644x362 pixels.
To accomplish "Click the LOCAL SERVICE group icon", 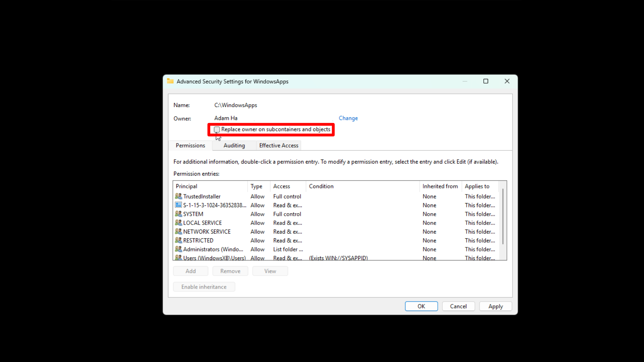I will click(x=178, y=223).
